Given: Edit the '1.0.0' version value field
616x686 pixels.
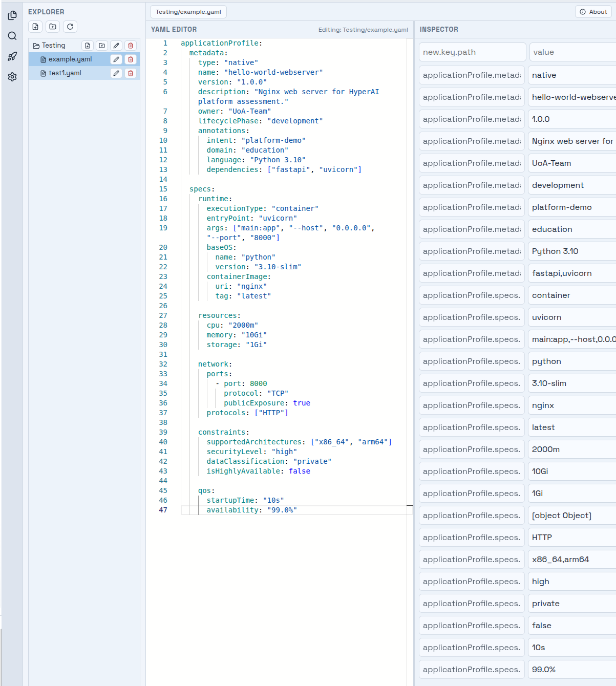Looking at the screenshot, I should pos(572,119).
